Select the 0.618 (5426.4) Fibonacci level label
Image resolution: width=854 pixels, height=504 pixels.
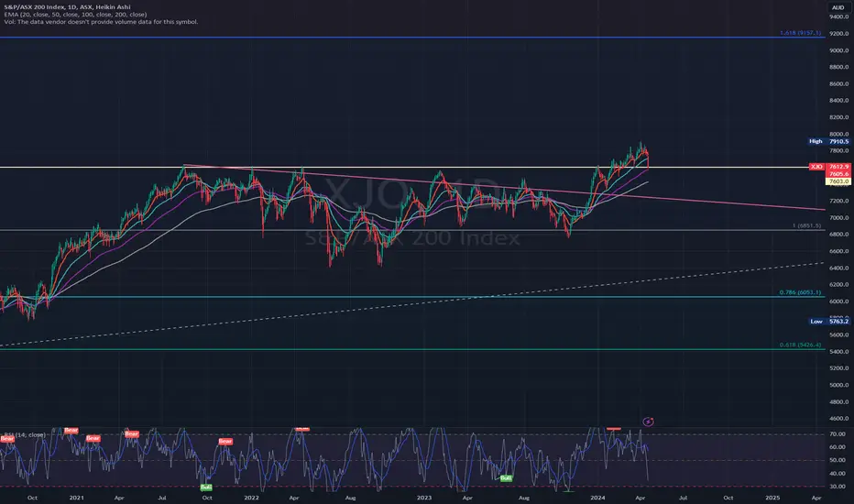click(x=800, y=345)
